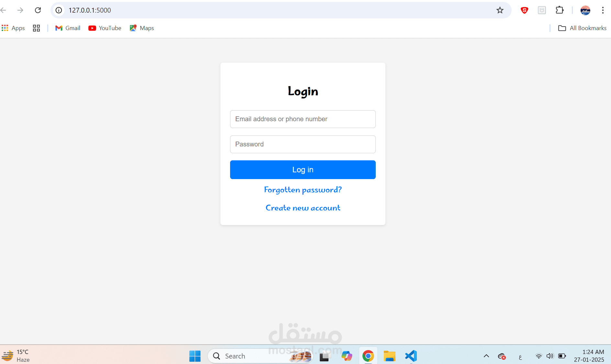
Task: Open the tab groups grid icon
Action: pos(36,28)
